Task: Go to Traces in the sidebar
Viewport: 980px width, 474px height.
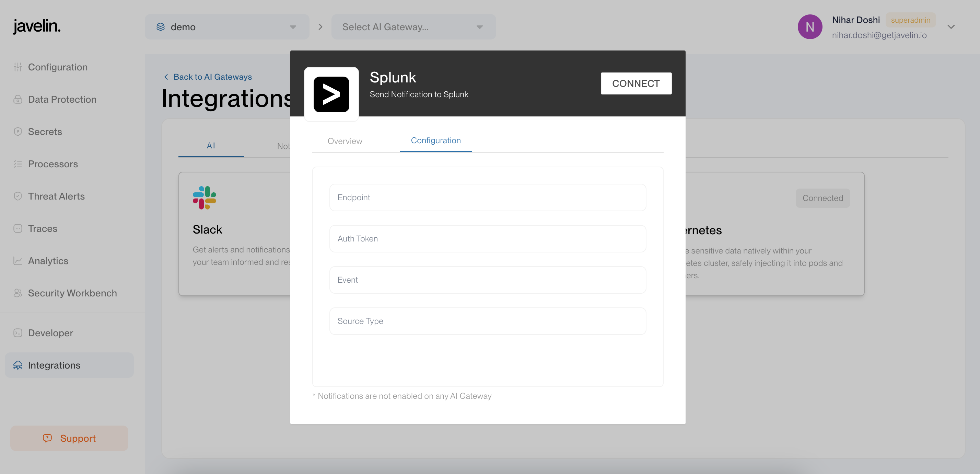Action: [x=69, y=228]
